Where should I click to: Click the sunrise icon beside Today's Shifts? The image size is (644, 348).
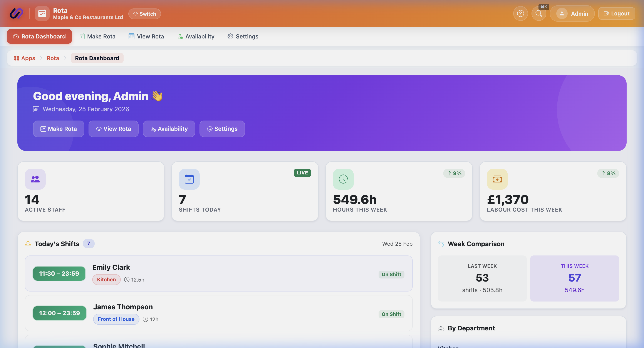tap(28, 243)
